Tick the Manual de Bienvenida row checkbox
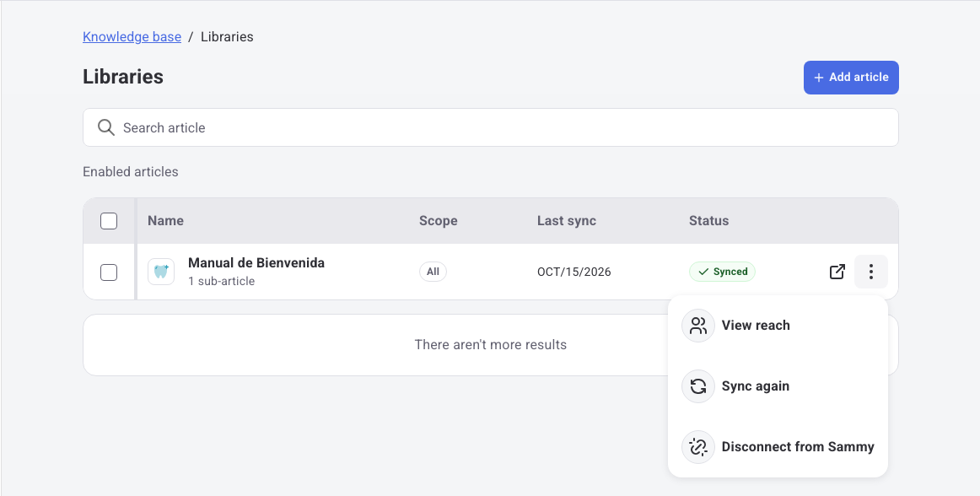 point(109,272)
